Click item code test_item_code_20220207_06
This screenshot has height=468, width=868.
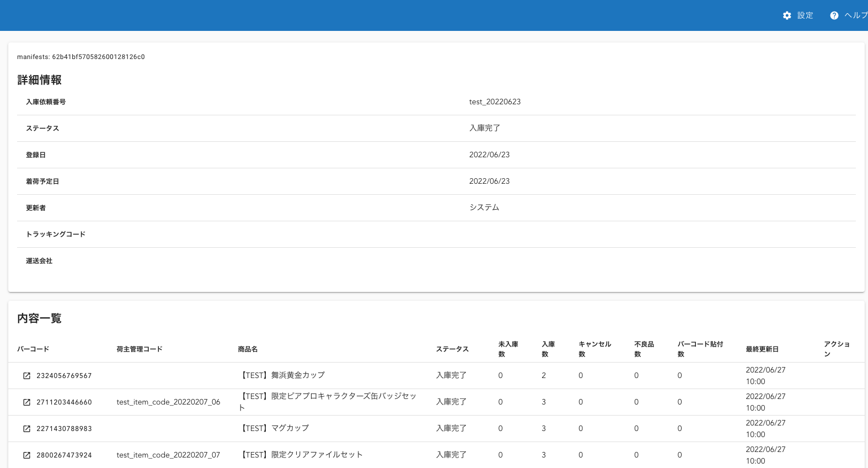(168, 402)
